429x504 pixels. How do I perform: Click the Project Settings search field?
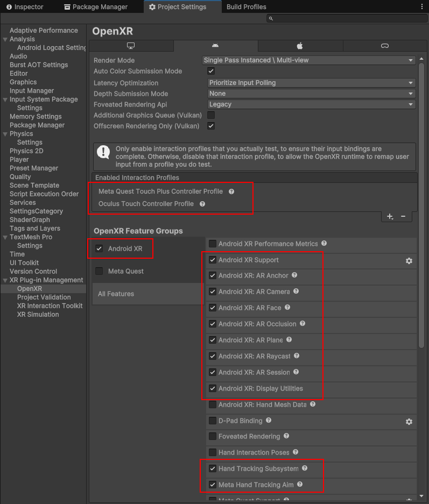pyautogui.click(x=347, y=18)
